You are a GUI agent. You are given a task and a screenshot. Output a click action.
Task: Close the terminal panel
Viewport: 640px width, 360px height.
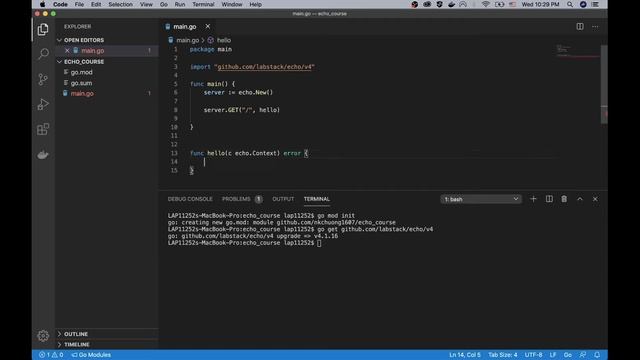coord(595,199)
